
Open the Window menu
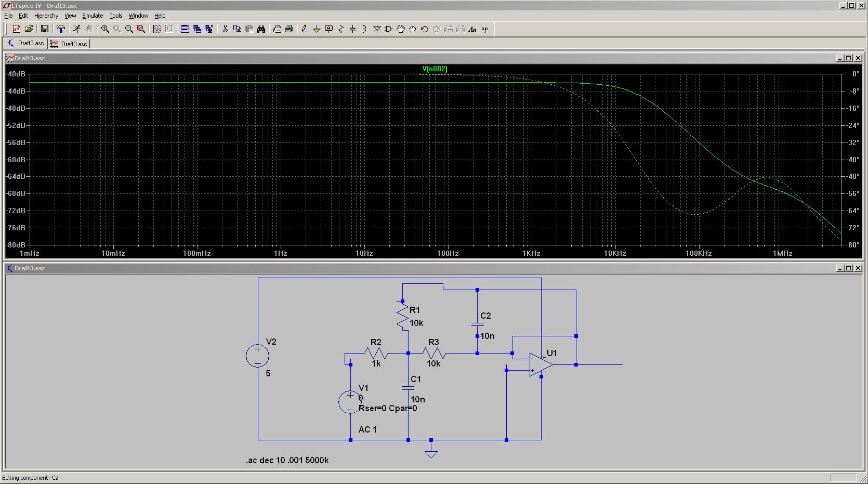(139, 16)
